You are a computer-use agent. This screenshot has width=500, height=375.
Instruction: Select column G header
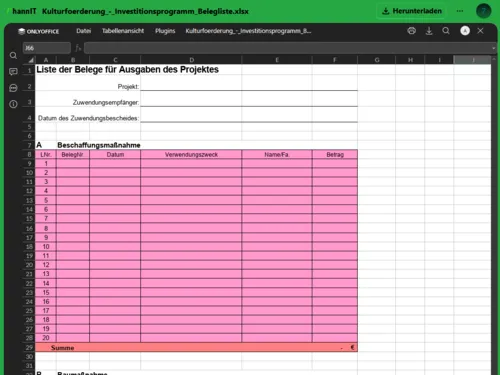tap(377, 60)
